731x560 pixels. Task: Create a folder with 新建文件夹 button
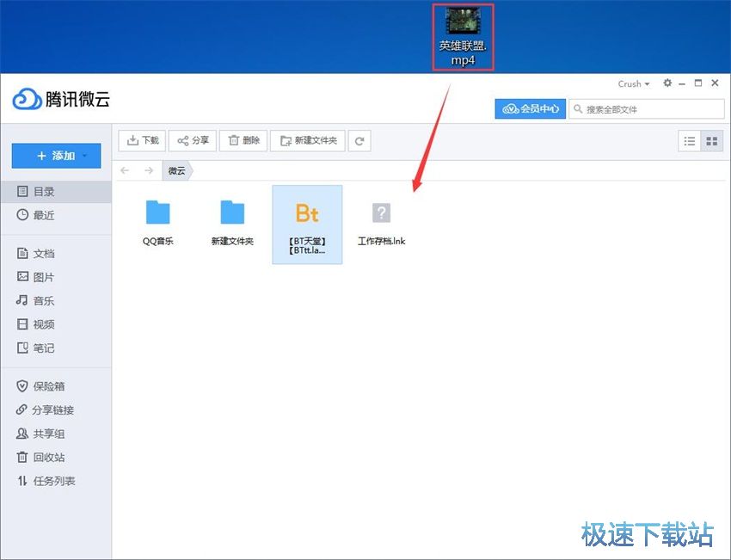click(308, 140)
